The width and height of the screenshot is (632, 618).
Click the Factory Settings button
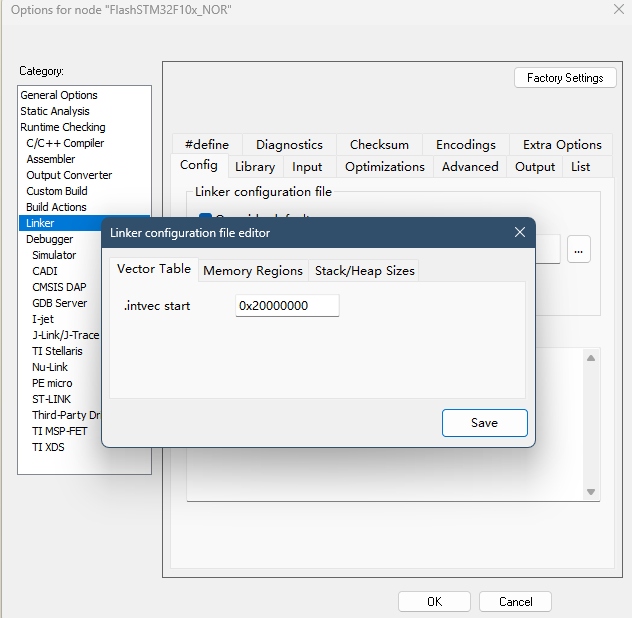[x=565, y=78]
